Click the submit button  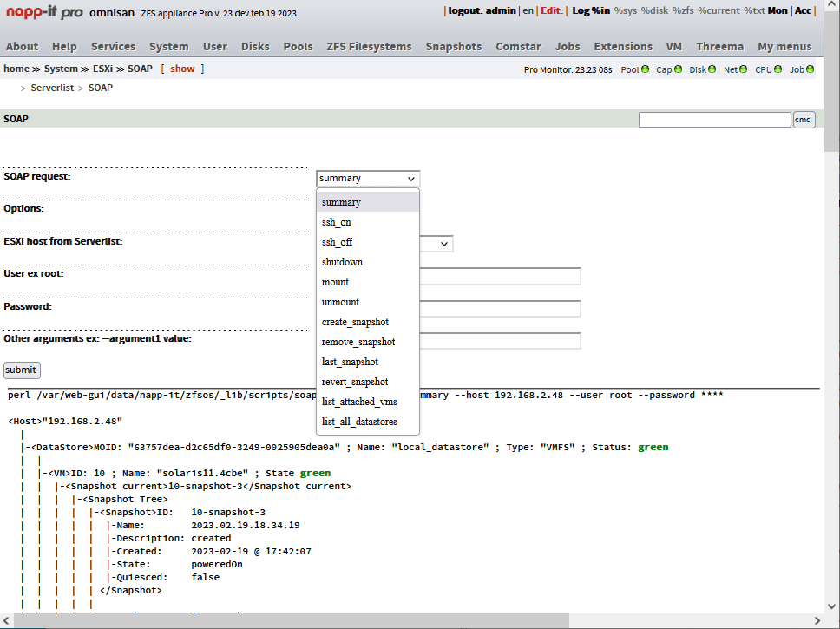(22, 370)
